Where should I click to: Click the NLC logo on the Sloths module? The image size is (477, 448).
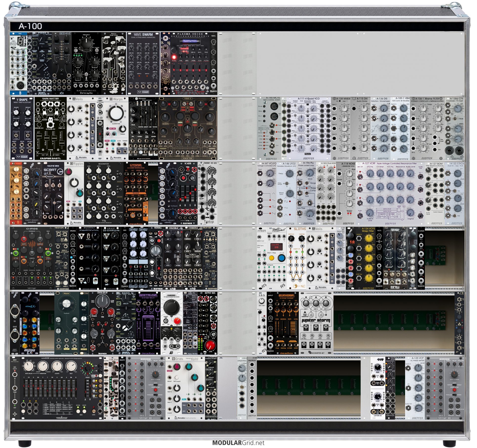click(x=299, y=286)
